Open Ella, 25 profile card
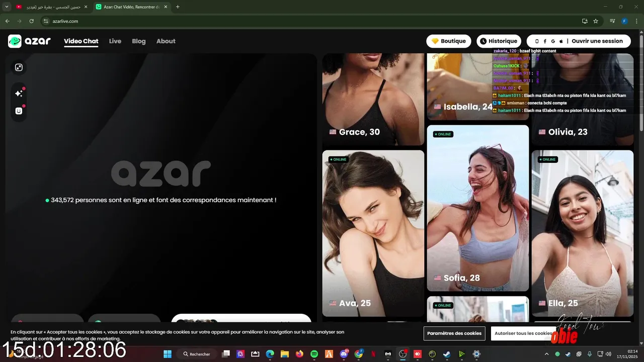 tap(583, 233)
